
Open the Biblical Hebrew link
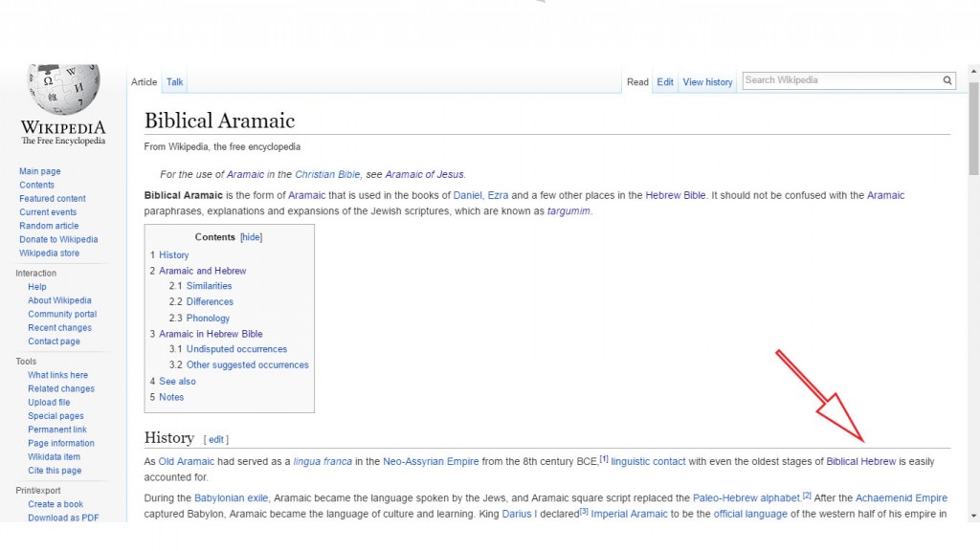(x=861, y=462)
